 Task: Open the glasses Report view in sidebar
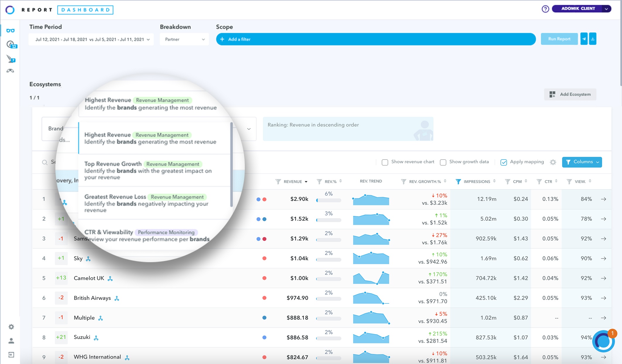point(10,30)
